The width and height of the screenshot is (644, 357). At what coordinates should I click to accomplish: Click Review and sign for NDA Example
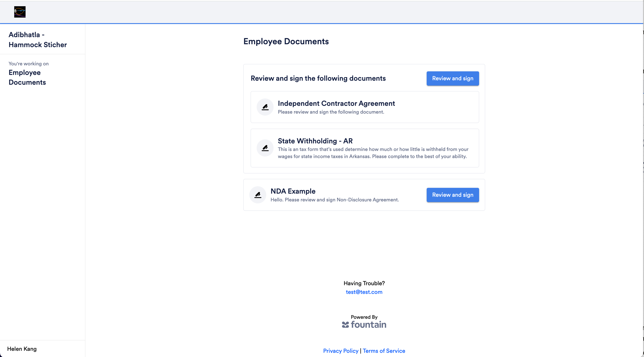tap(453, 195)
